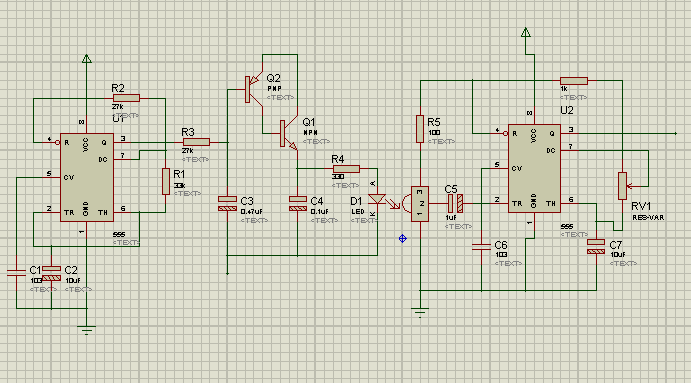The width and height of the screenshot is (691, 383).
Task: Select the U1 555 timer chip body
Action: coord(87,177)
